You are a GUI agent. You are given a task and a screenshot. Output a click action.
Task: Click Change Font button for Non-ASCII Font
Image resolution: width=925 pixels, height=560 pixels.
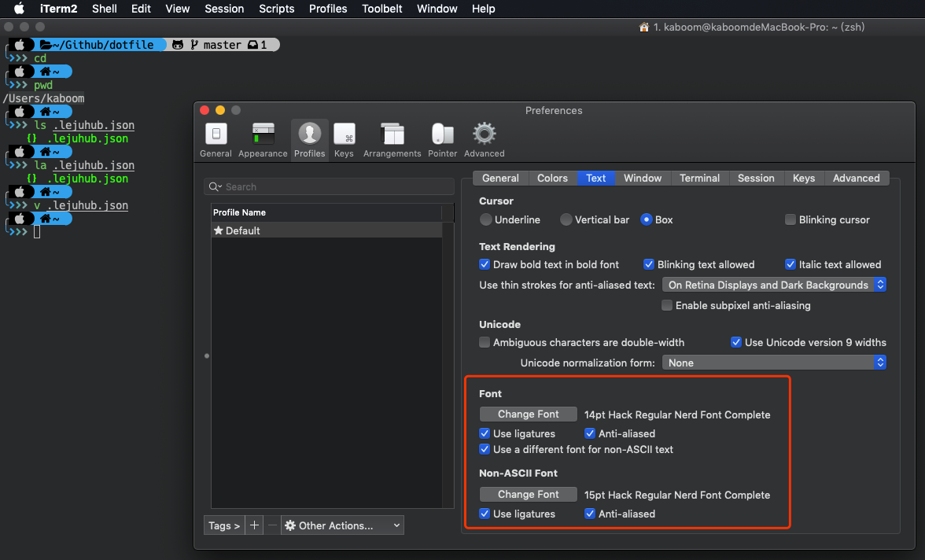[528, 494]
